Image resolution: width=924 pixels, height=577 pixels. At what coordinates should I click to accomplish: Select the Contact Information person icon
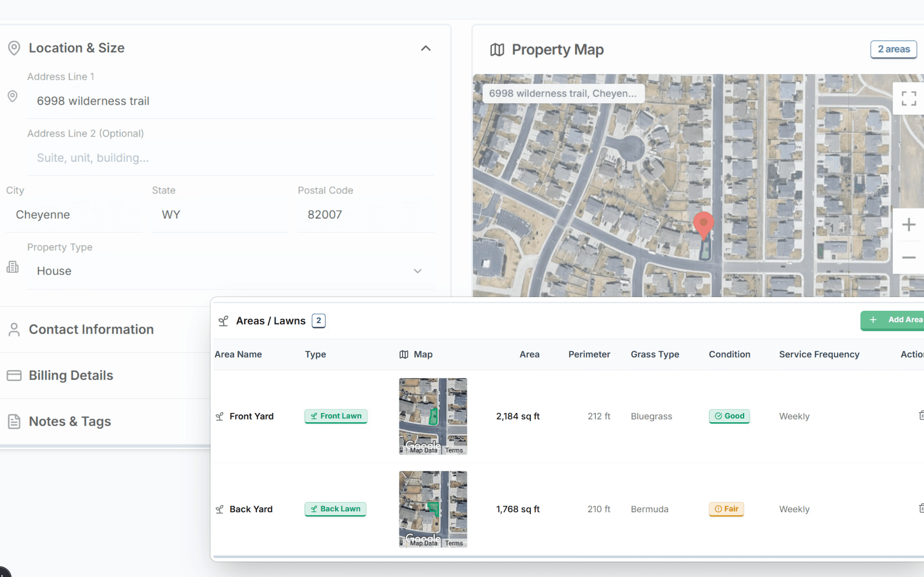click(x=14, y=329)
